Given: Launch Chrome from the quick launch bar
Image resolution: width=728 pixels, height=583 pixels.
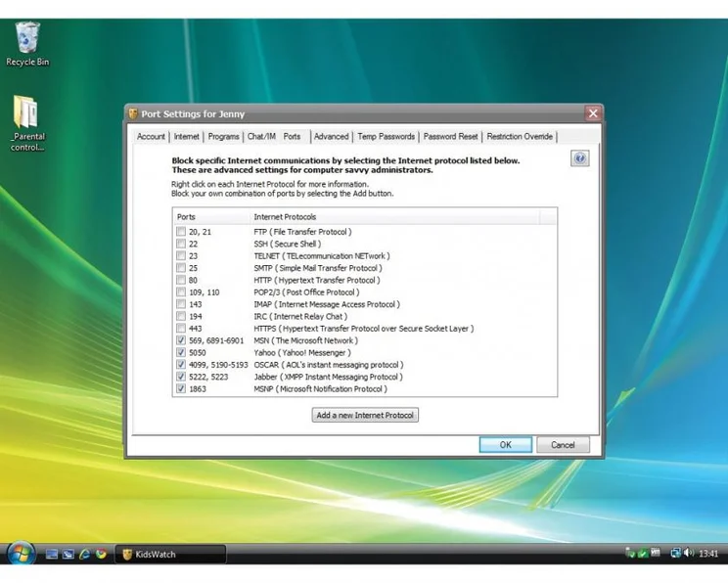Looking at the screenshot, I should pos(101,555).
